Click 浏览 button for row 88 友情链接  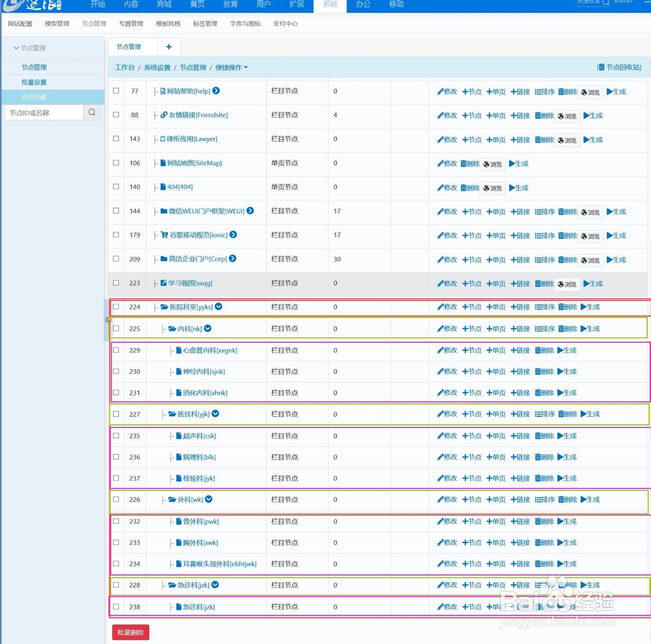tap(567, 116)
